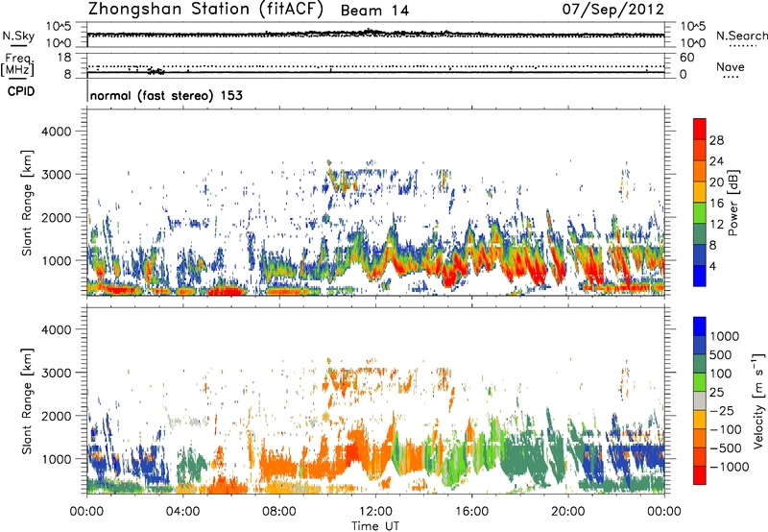This screenshot has height=532, width=768.
Task: Click the bright blue bottom Power colorbar segment
Action: pos(700,277)
